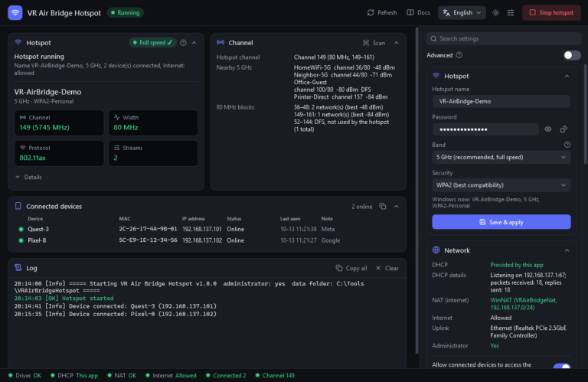
Task: Collapse the Hotspot status card
Action: pyautogui.click(x=194, y=43)
